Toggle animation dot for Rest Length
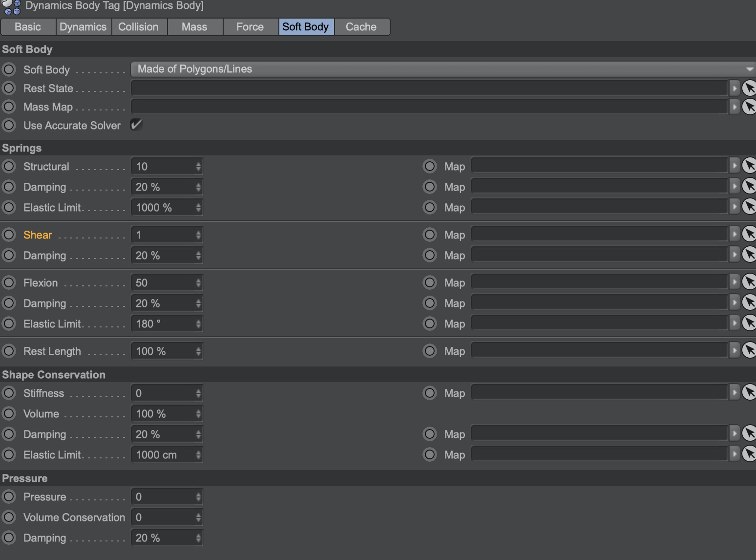The image size is (756, 560). click(9, 351)
